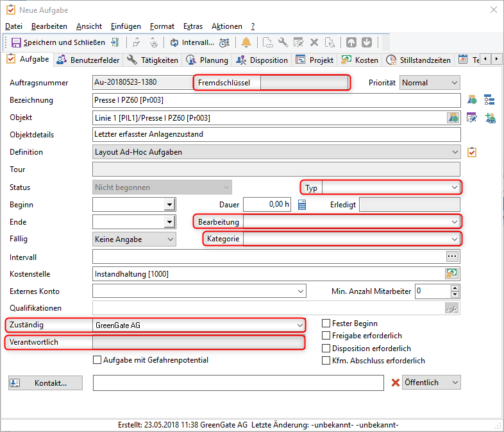This screenshot has height=432, width=504.
Task: Expand the Typ dropdown
Action: (454, 187)
